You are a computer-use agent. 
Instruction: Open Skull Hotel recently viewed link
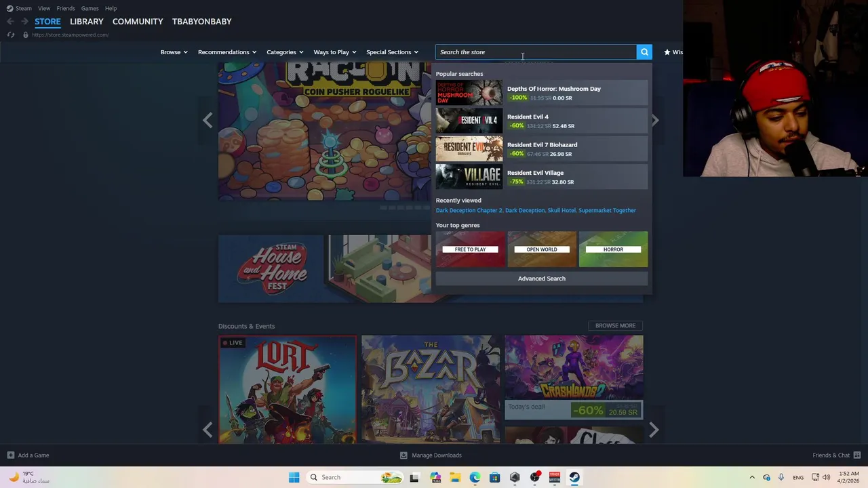(x=561, y=210)
